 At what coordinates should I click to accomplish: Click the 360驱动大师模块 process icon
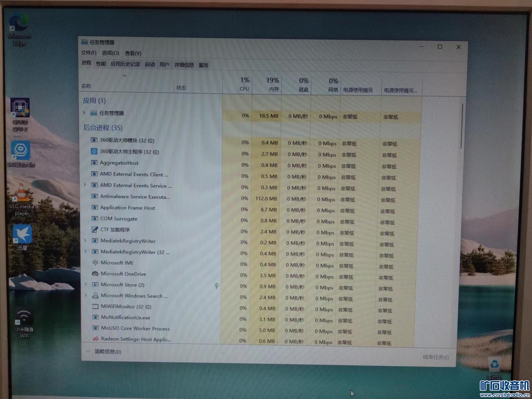94,140
